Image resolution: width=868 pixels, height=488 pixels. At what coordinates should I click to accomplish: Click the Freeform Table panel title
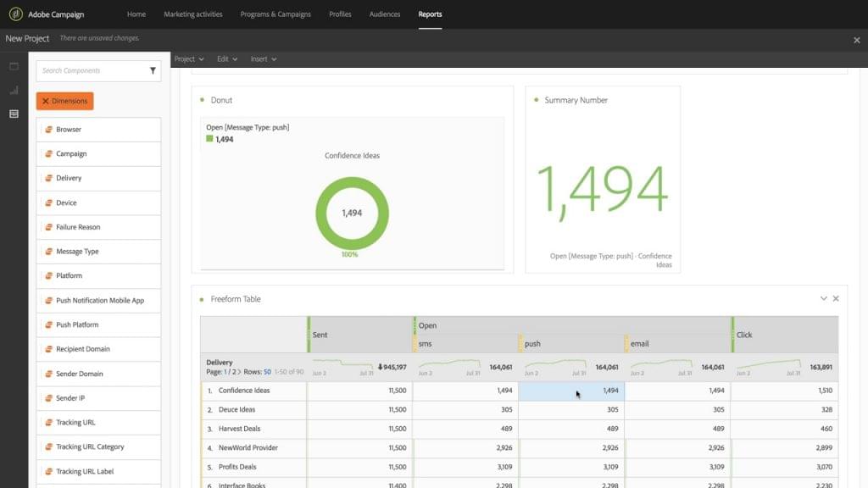[x=236, y=299]
